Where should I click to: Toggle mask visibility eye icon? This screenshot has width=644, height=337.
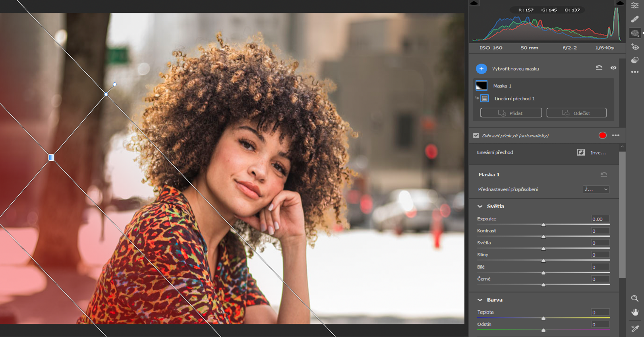coord(613,68)
